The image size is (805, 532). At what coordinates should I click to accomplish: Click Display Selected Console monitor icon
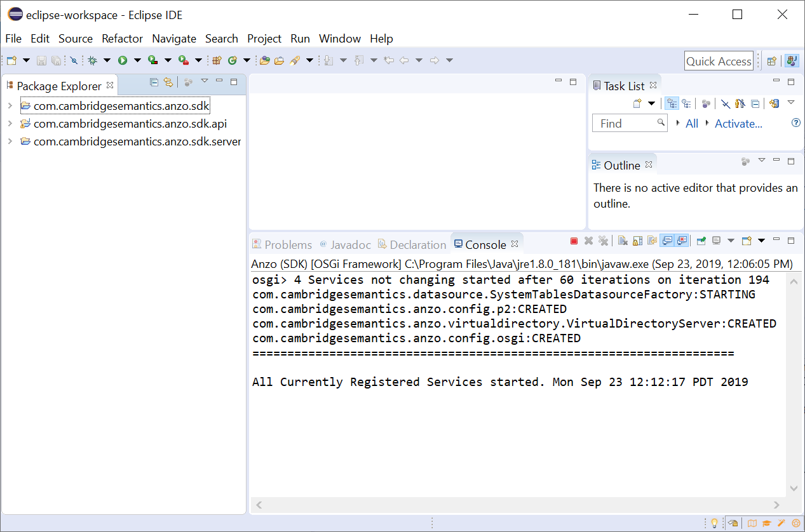pyautogui.click(x=716, y=241)
